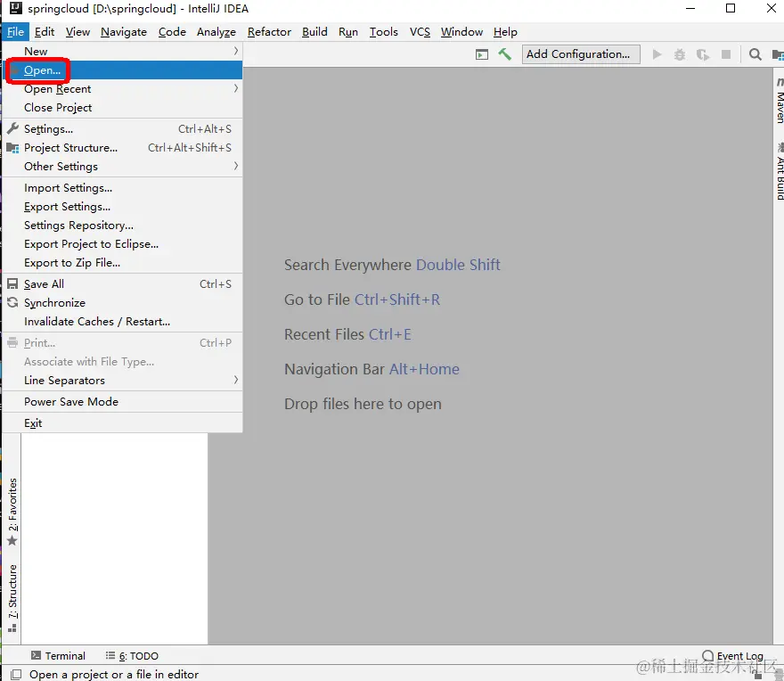The width and height of the screenshot is (784, 681).
Task: Click the green Run play icon
Action: tap(657, 54)
